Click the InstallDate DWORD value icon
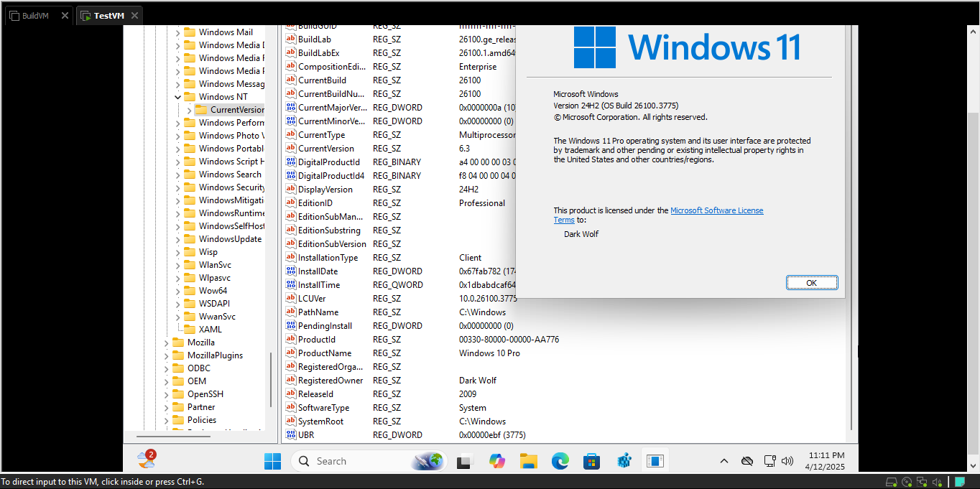 (x=291, y=271)
